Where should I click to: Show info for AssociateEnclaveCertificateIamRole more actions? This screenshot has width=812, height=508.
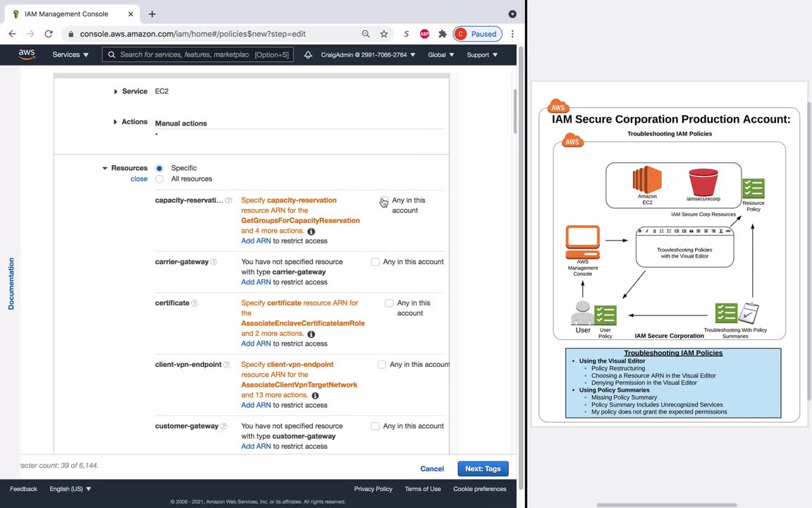point(312,334)
